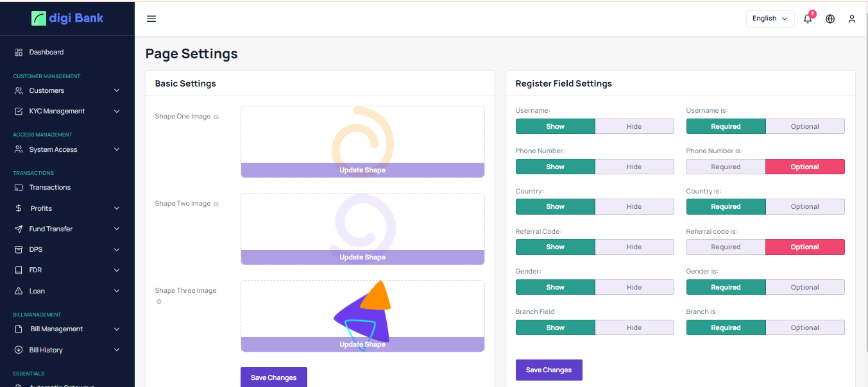
Task: Open Transactions in the sidebar
Action: pos(50,187)
